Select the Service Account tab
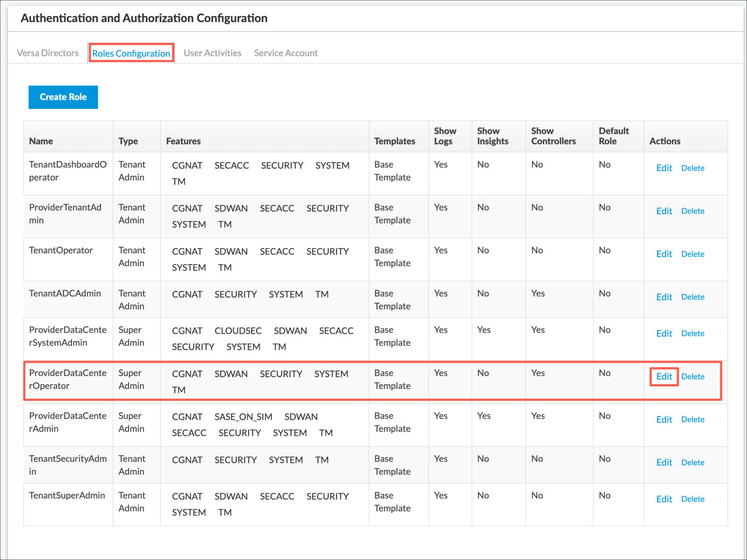The height and width of the screenshot is (560, 747). point(285,53)
